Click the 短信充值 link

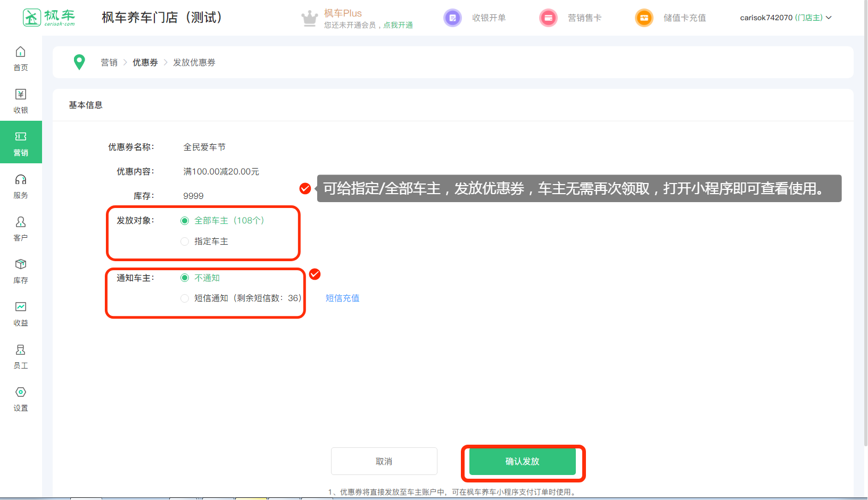(342, 298)
